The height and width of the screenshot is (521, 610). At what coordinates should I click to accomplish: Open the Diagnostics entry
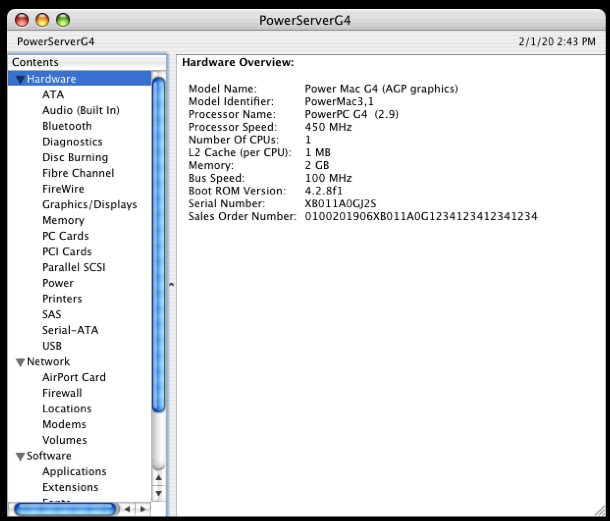tap(72, 142)
